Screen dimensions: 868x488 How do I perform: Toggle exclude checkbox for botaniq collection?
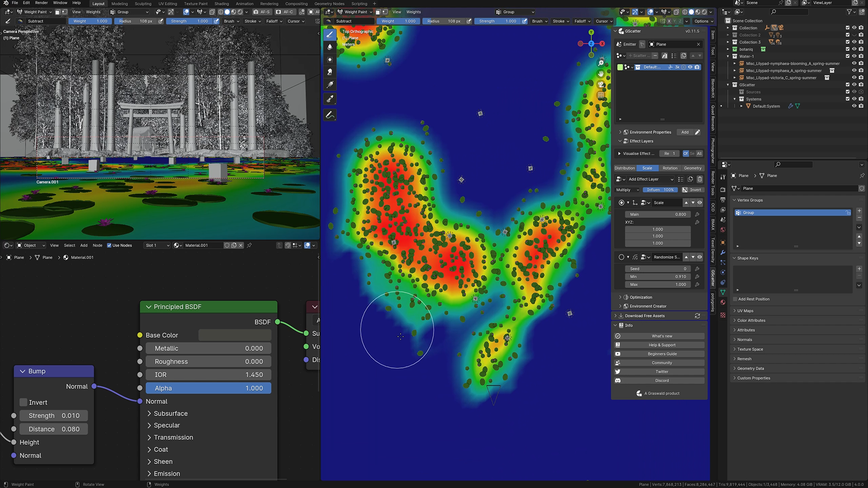(x=848, y=49)
